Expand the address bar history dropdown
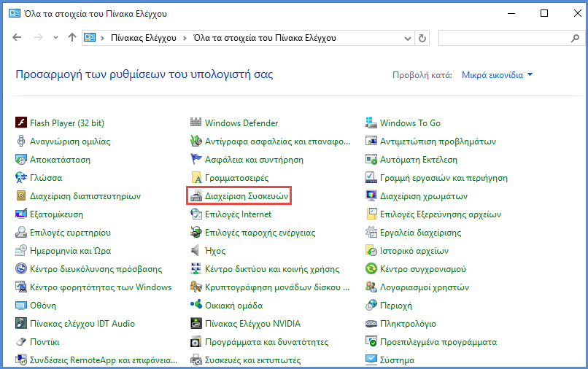The height and width of the screenshot is (369, 588). click(408, 38)
